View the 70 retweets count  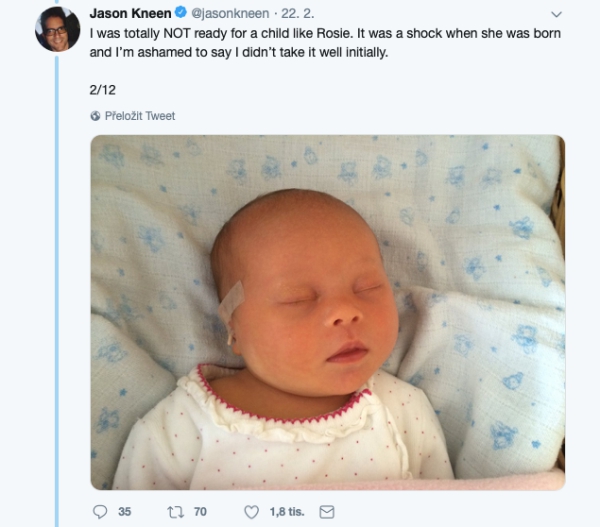(x=200, y=512)
